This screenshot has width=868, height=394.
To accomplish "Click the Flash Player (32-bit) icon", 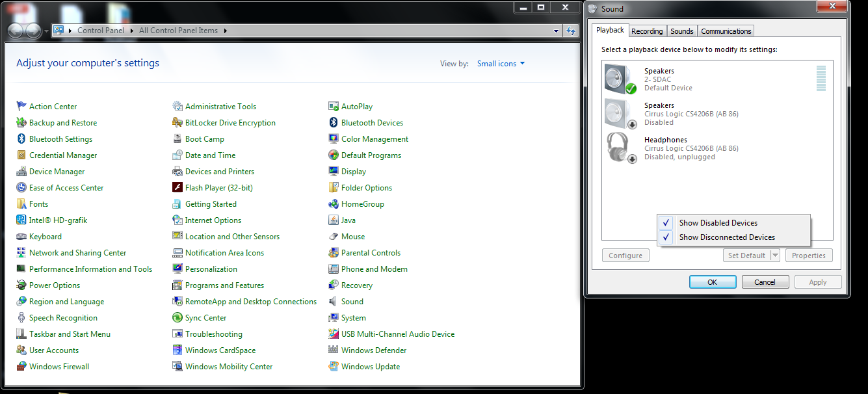I will coord(178,188).
